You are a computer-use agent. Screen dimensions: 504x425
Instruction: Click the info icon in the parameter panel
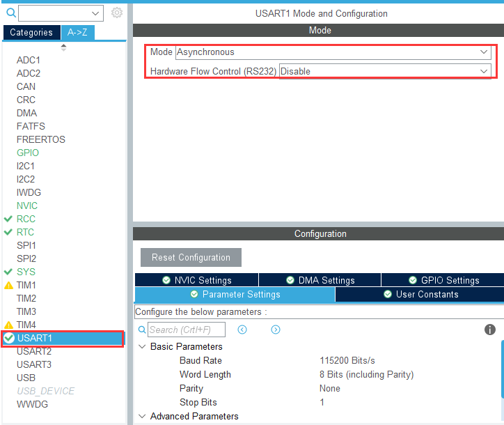490,330
